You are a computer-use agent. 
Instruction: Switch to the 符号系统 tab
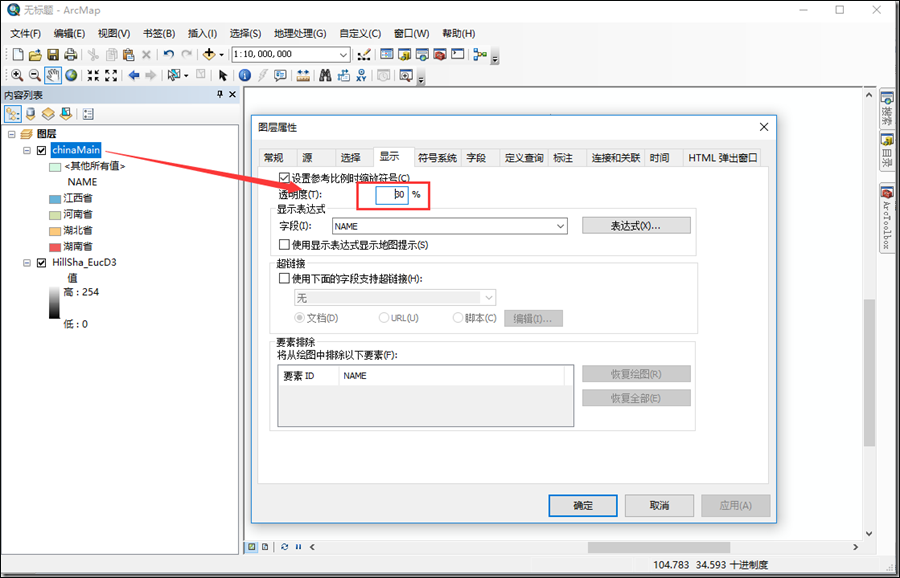point(437,155)
